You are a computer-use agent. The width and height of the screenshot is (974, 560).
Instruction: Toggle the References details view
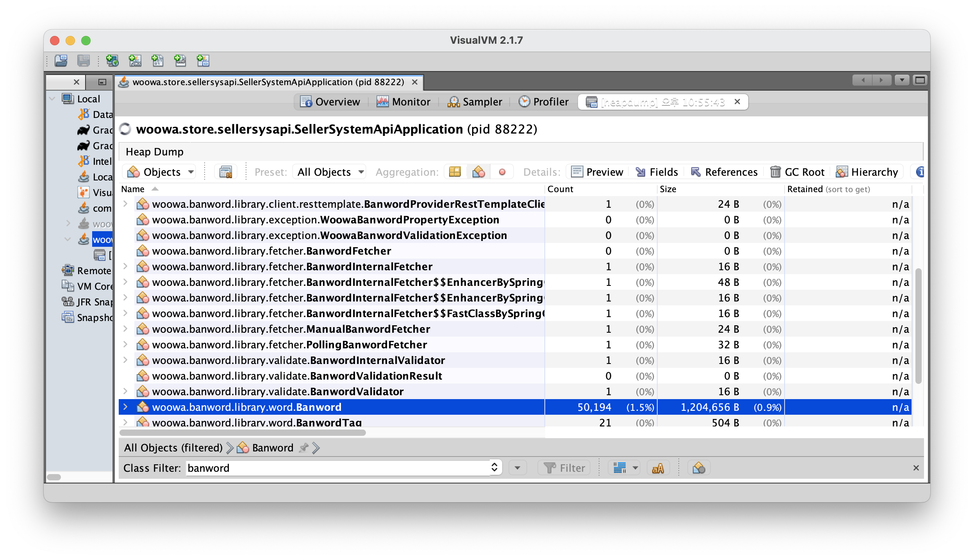pos(724,172)
